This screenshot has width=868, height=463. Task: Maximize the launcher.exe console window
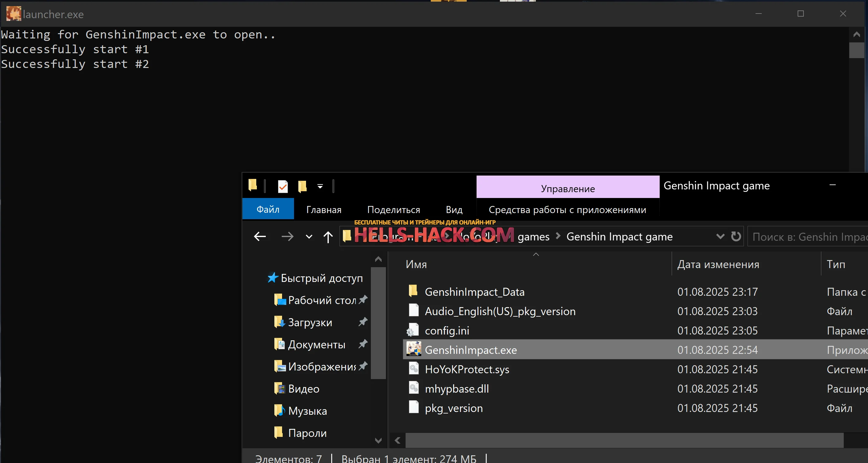click(x=801, y=14)
